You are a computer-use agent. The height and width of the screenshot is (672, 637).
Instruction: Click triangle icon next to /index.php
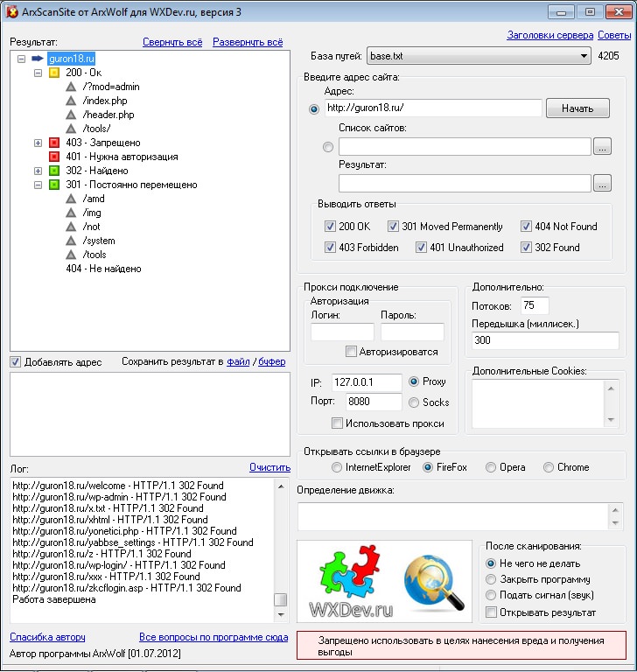click(72, 101)
